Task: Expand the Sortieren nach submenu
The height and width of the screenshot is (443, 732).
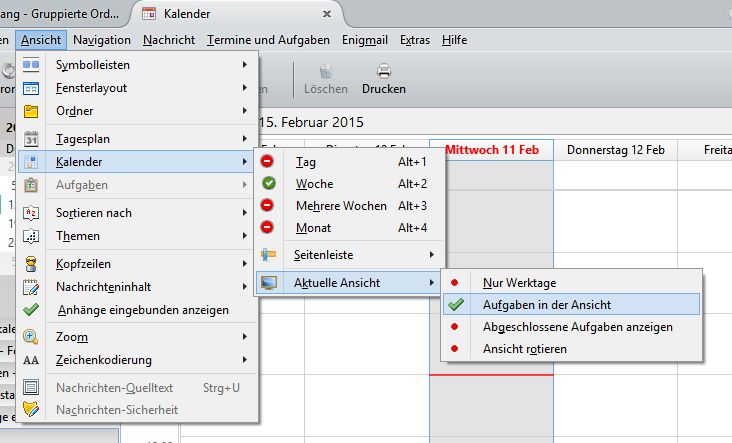Action: coord(94,213)
